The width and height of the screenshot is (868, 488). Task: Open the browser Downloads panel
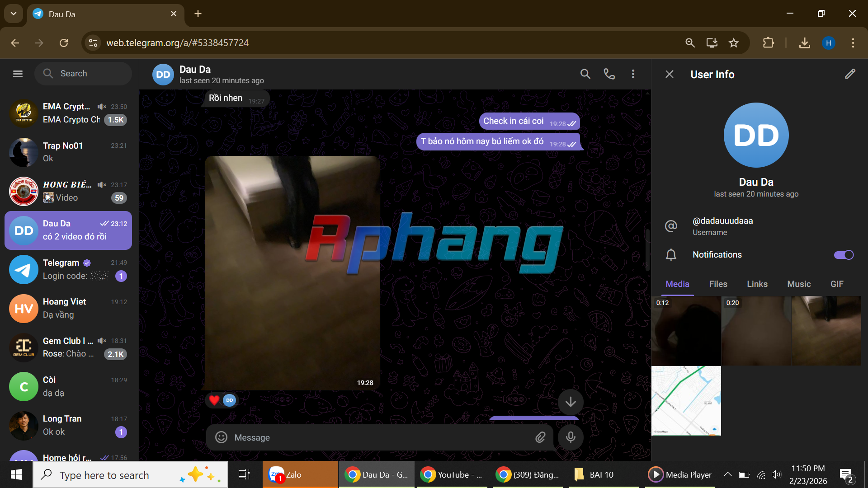coord(804,43)
